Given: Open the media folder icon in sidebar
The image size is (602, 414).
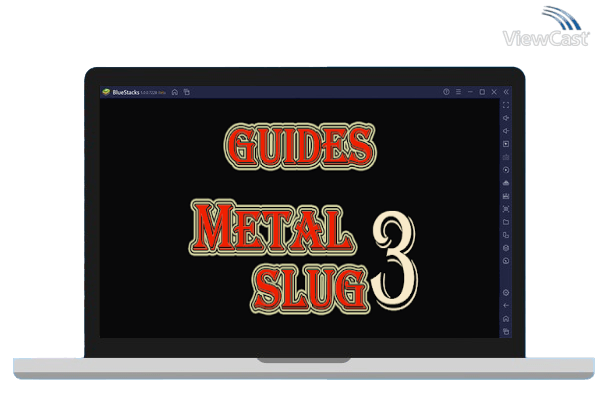Looking at the screenshot, I should (x=506, y=222).
